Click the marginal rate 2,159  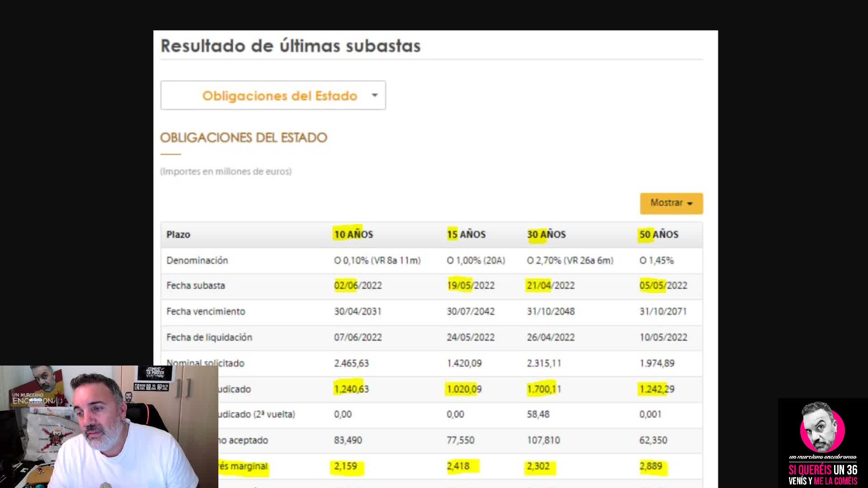pos(346,466)
